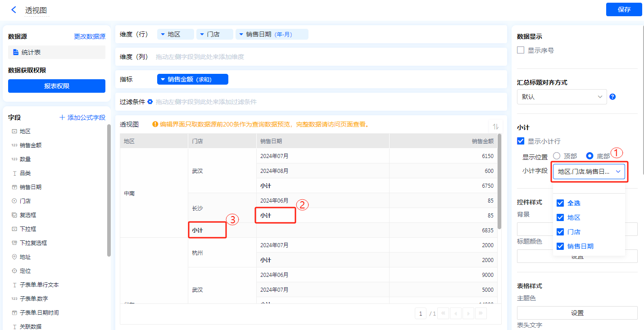Enable the 显示序号 checkbox
The image size is (644, 330).
coord(521,50)
